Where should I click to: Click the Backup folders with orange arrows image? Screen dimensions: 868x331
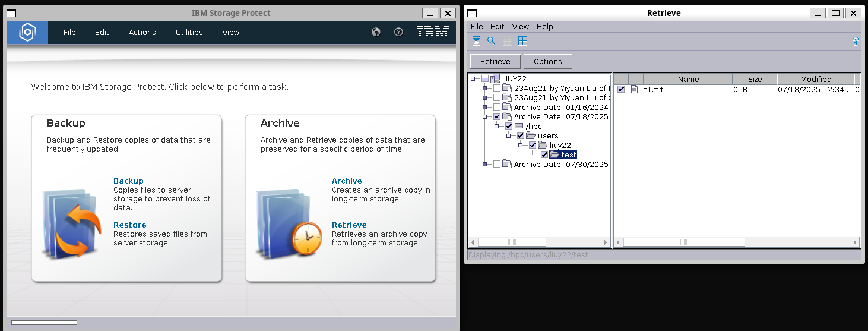pyautogui.click(x=72, y=223)
